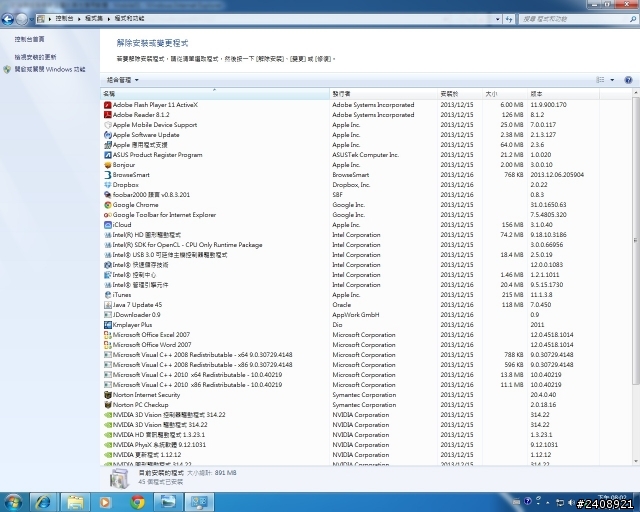Click the Windows Start orb
The image size is (640, 512).
[x=13, y=501]
